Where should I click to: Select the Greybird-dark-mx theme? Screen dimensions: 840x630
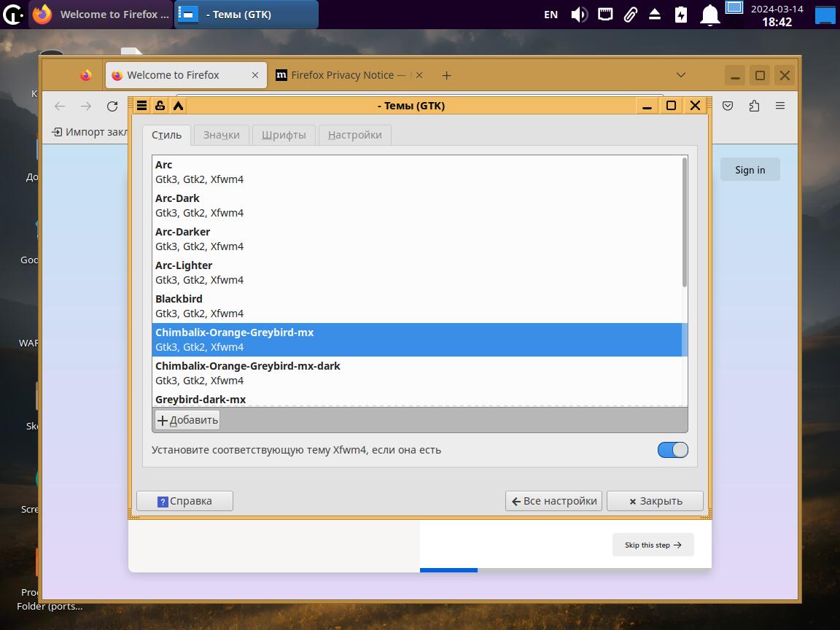(417, 399)
